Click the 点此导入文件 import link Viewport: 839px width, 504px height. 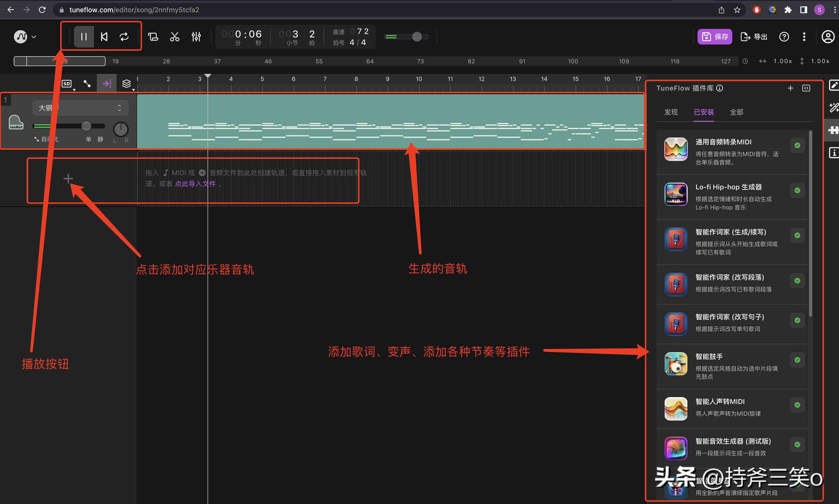tap(195, 184)
